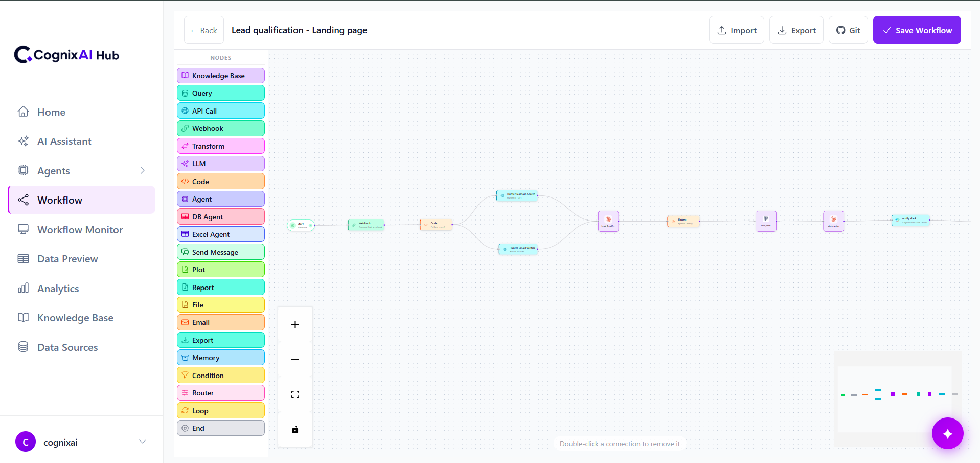Click the notify slack canvas node

(910, 220)
